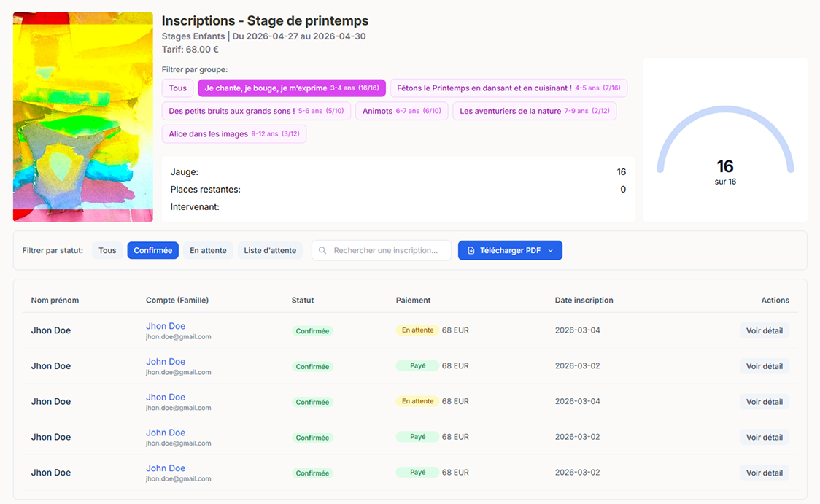820x504 pixels.
Task: Click the 'Intervenant:' label
Action: pyautogui.click(x=195, y=207)
